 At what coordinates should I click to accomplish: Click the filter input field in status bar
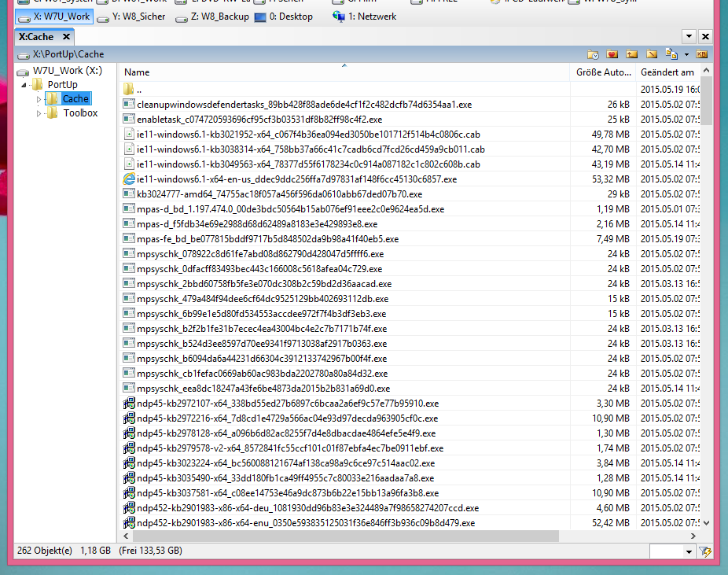click(666, 551)
